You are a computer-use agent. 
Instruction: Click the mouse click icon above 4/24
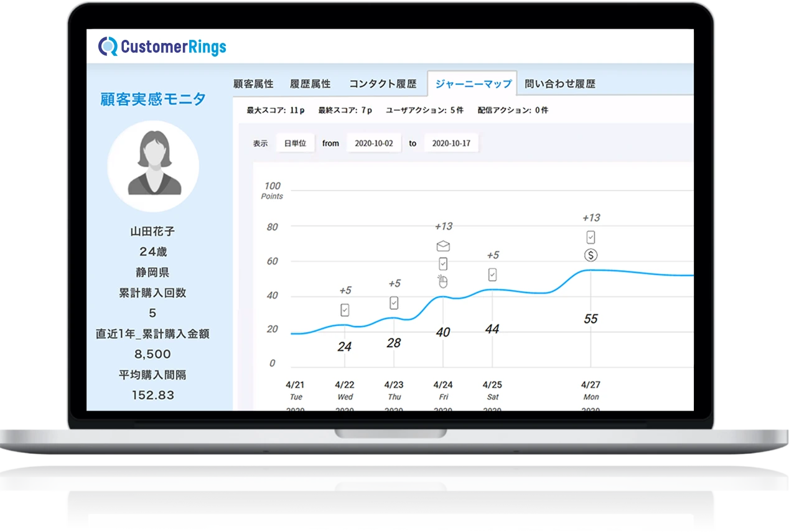point(443,281)
